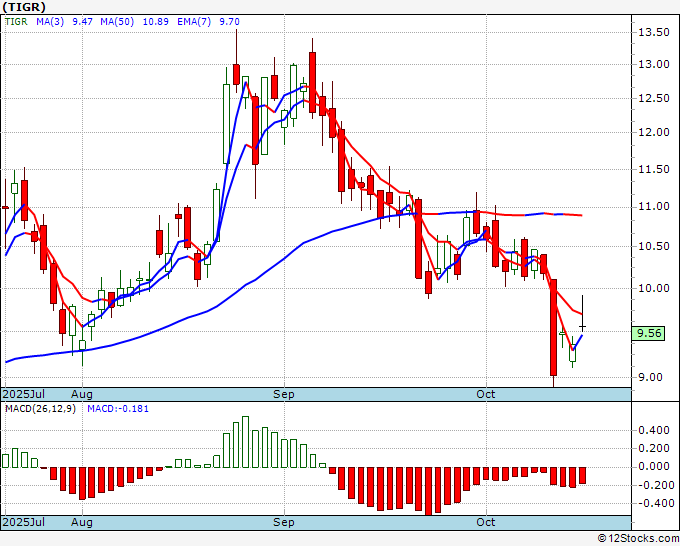Click the current price tag 9.56
This screenshot has height=546, width=680.
point(649,333)
